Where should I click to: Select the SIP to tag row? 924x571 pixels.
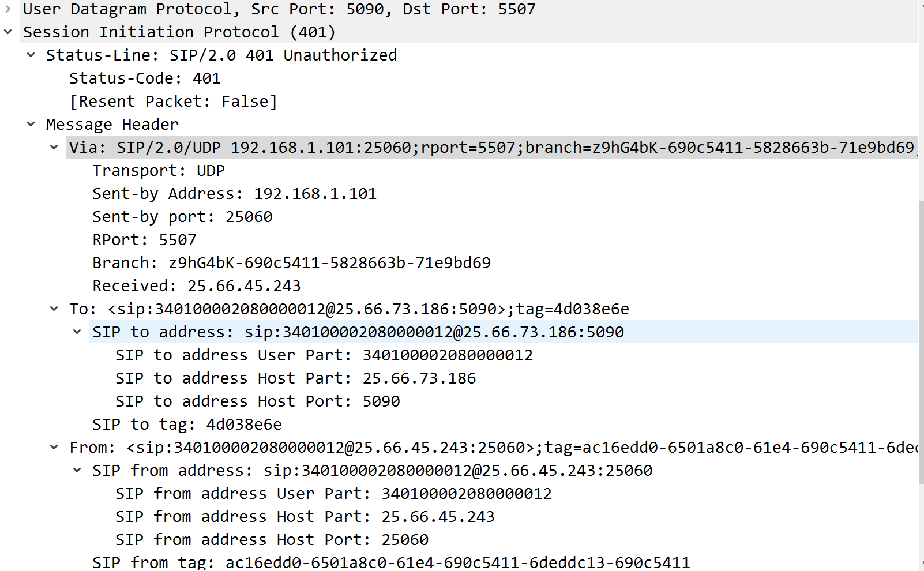click(x=187, y=425)
